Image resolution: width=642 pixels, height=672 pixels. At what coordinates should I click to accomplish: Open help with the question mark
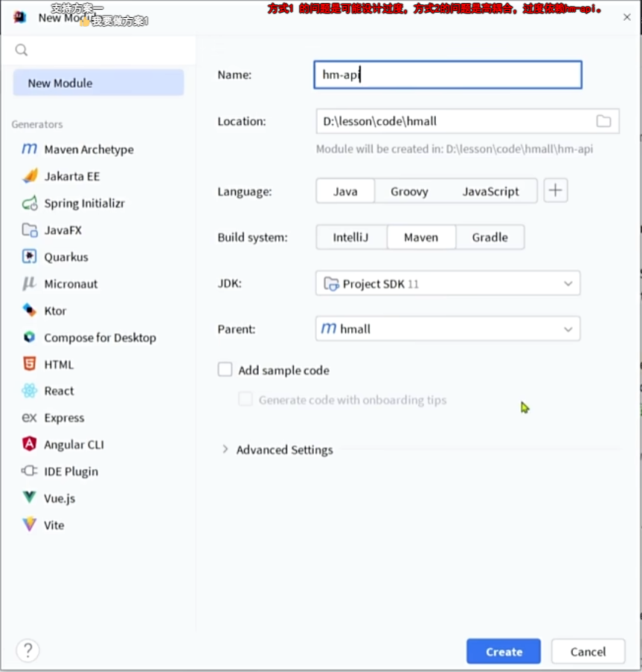pos(28,650)
